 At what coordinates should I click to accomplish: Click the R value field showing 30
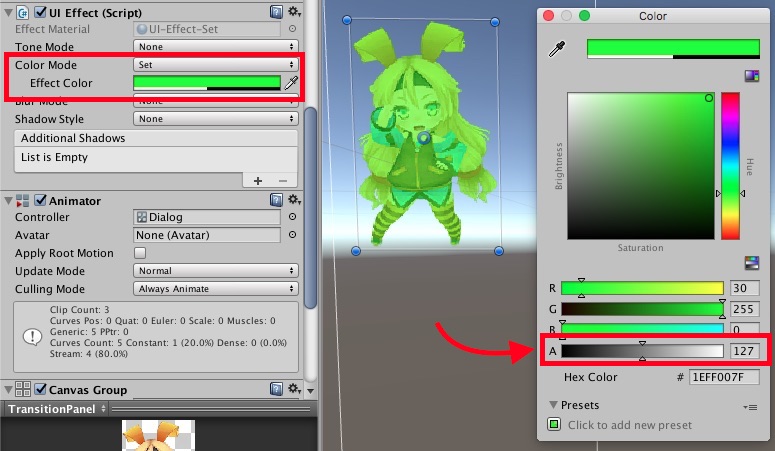click(744, 288)
